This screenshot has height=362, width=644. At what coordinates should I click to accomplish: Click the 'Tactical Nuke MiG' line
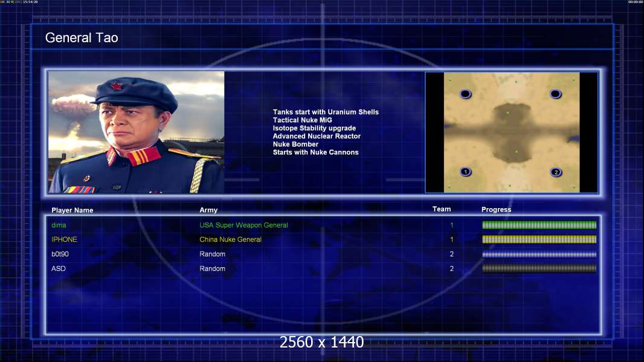(x=302, y=120)
